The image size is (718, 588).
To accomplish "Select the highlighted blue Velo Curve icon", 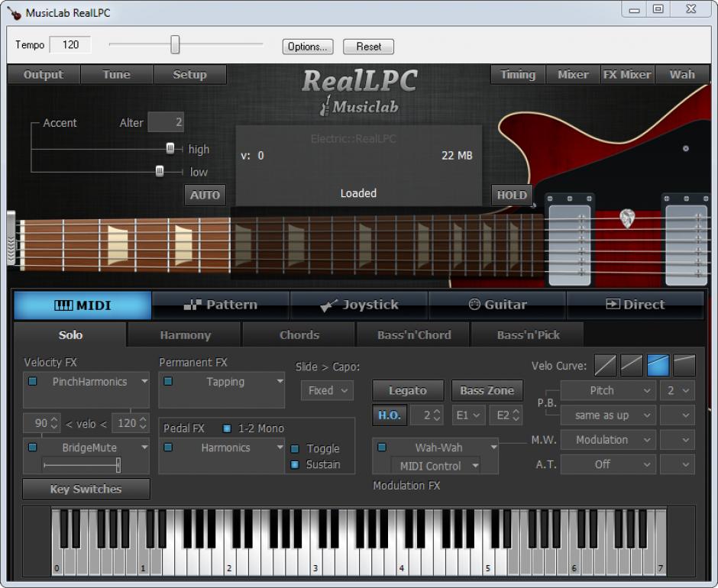I will (x=658, y=366).
